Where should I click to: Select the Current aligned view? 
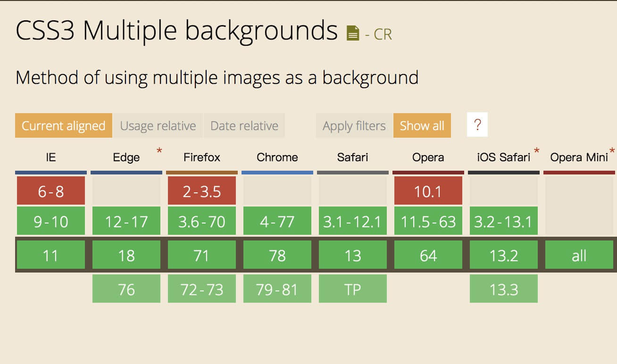coord(64,125)
